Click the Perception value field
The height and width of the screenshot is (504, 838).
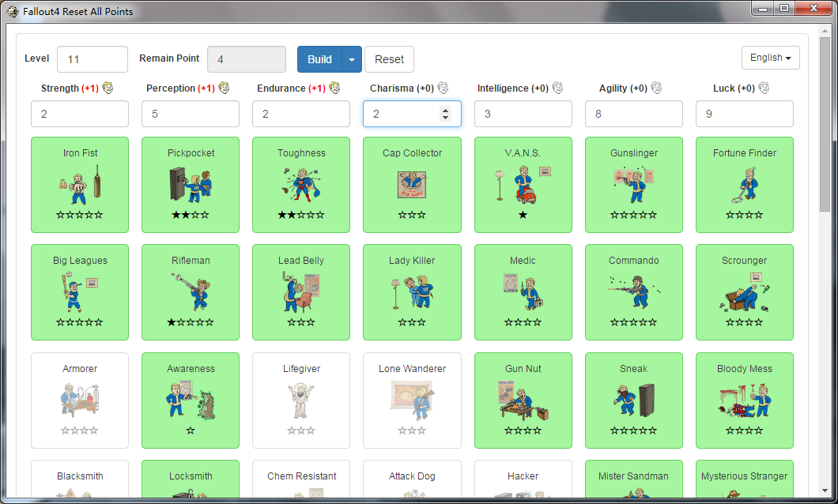191,114
